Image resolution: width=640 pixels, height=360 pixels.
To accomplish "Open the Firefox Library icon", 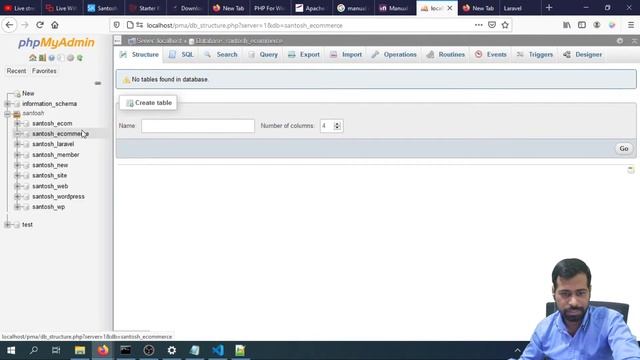I will [567, 25].
